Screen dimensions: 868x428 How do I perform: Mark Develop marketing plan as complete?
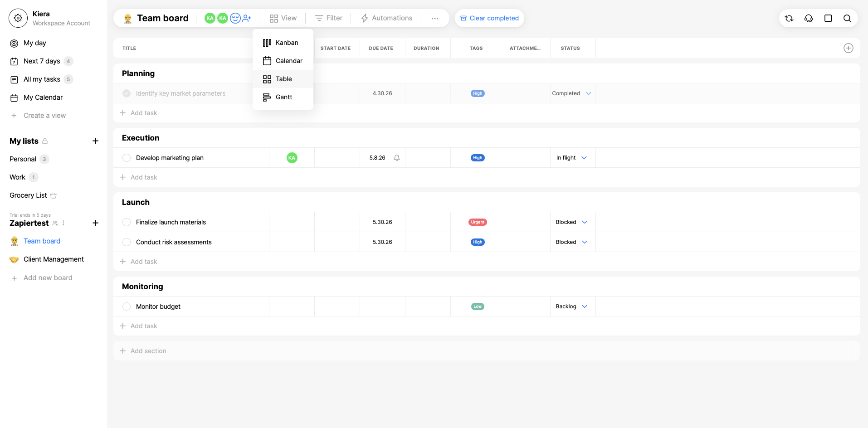tap(127, 158)
